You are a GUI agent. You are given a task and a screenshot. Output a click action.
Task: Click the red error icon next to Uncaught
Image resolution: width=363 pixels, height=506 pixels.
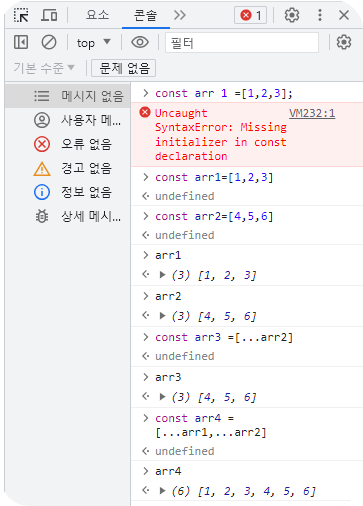pos(145,113)
